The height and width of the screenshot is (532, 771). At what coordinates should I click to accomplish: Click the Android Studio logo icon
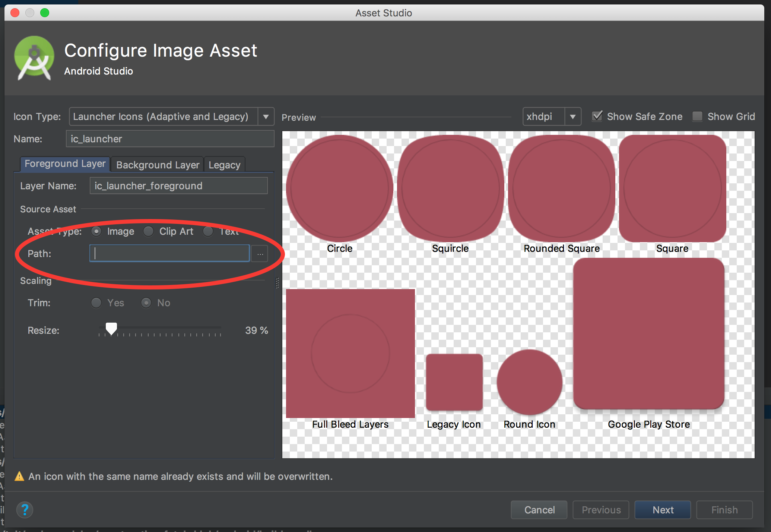(34, 58)
